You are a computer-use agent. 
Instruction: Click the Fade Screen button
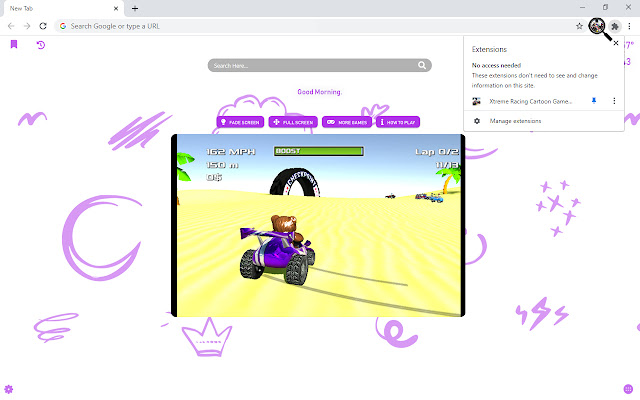click(x=240, y=122)
